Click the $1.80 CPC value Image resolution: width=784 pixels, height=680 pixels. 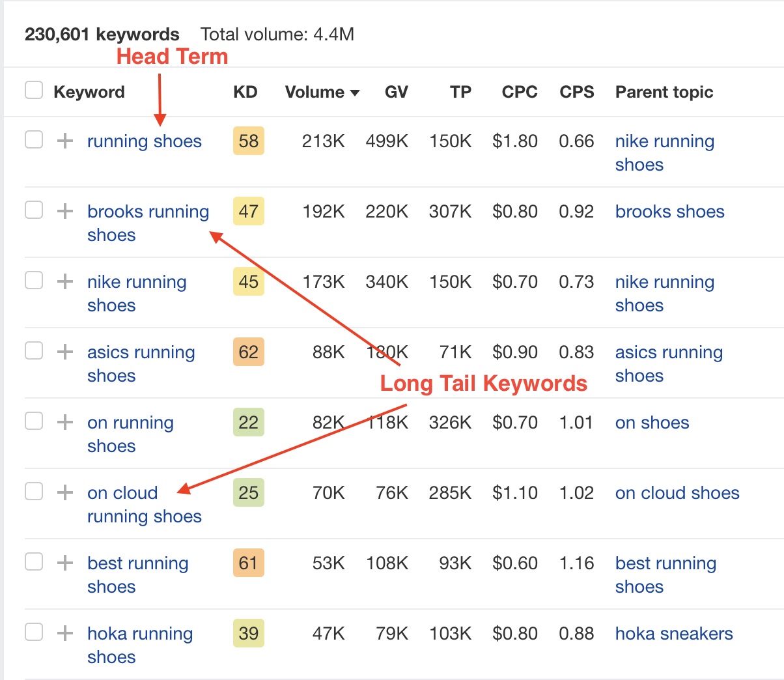coord(515,141)
